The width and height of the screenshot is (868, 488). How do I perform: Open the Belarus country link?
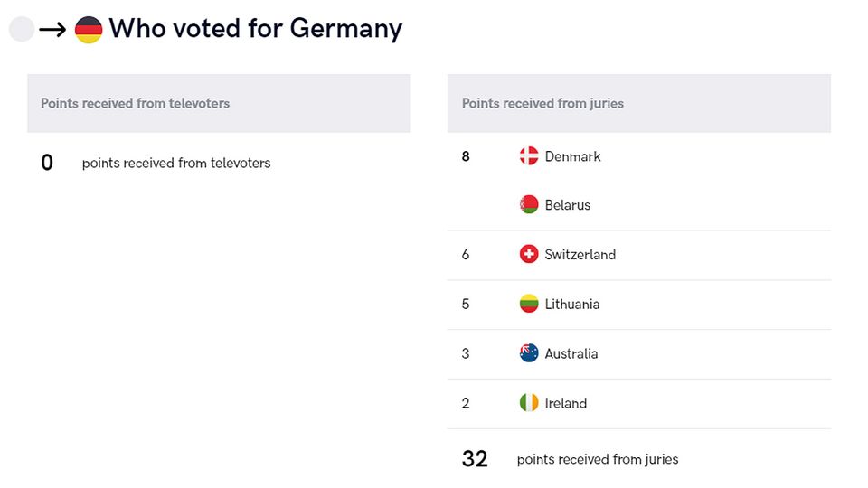(x=567, y=205)
